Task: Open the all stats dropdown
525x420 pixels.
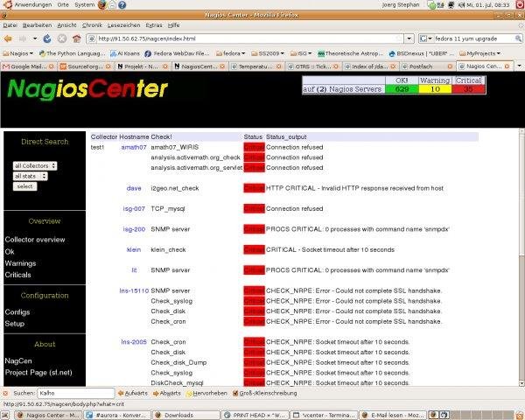Action: [x=30, y=176]
